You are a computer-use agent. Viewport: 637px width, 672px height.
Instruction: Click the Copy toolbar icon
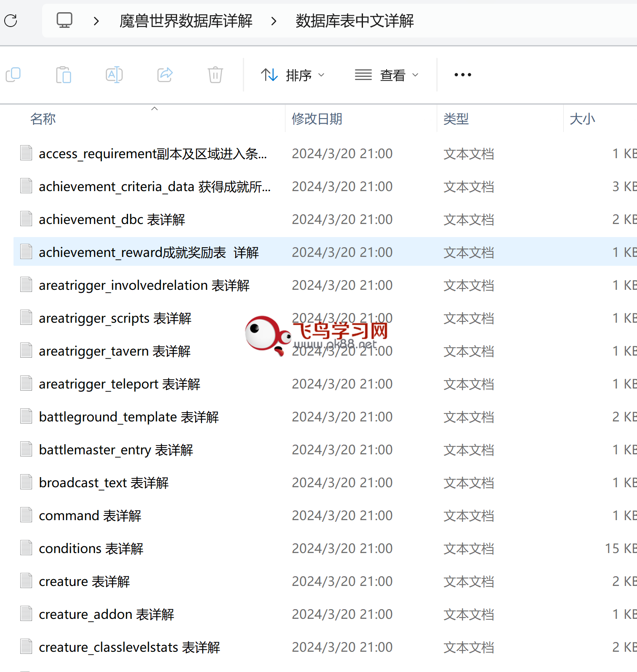[13, 75]
